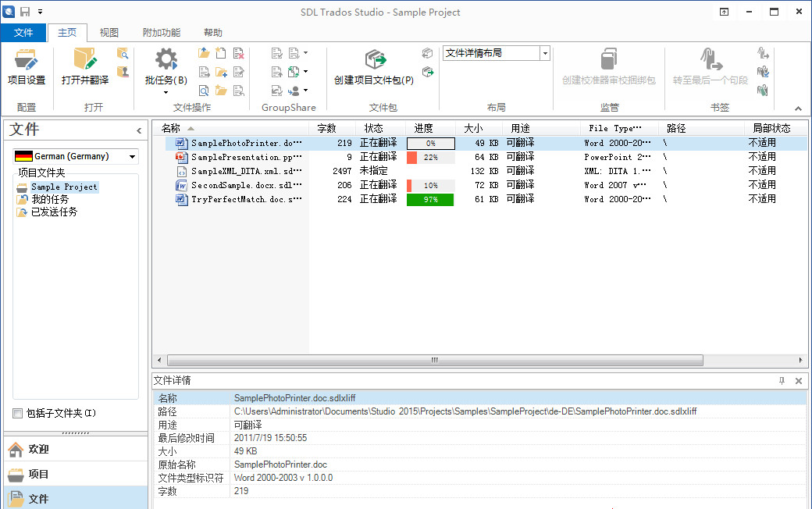Screen dimensions: 812x509
Task: Click the bottom bookmark icon in 书签 group
Action: (x=763, y=91)
